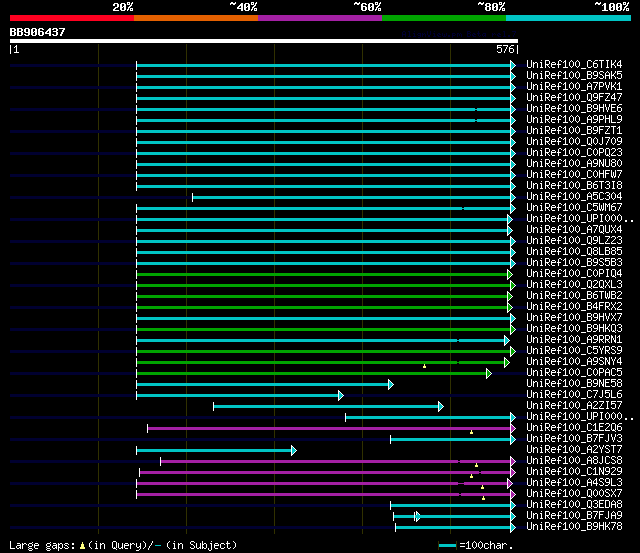640x553 pixels.
Task: Click the white query sequence bar
Action: tap(264, 41)
